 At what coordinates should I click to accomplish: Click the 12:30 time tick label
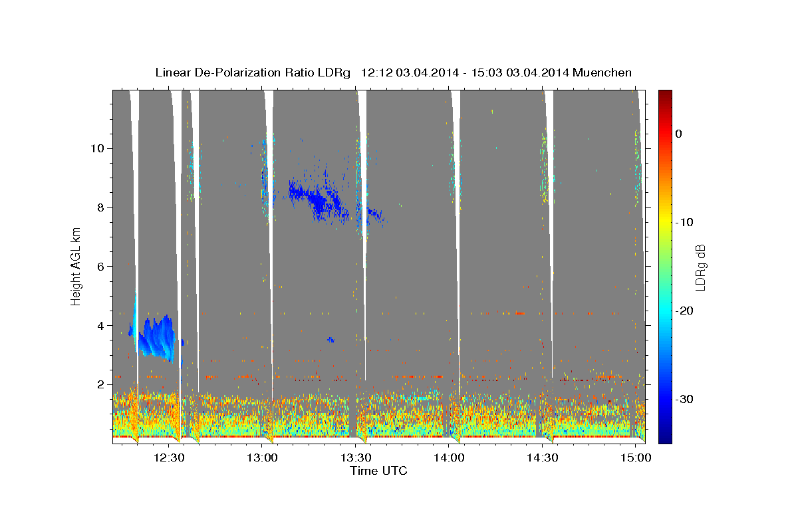(169, 458)
